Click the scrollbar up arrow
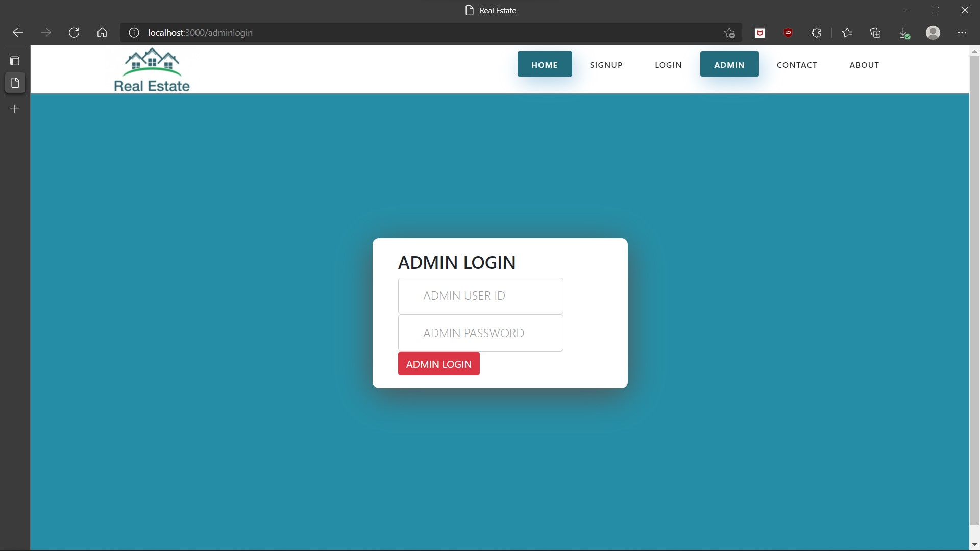The height and width of the screenshot is (551, 980). click(974, 51)
